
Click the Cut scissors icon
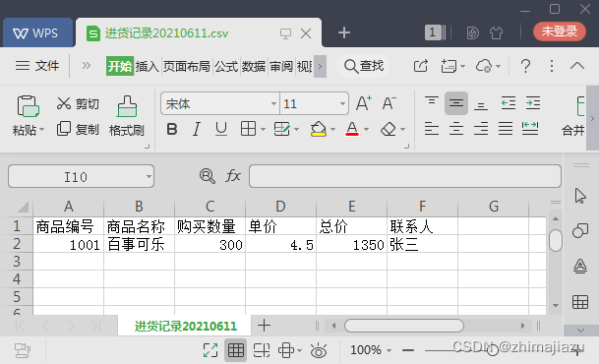(63, 103)
